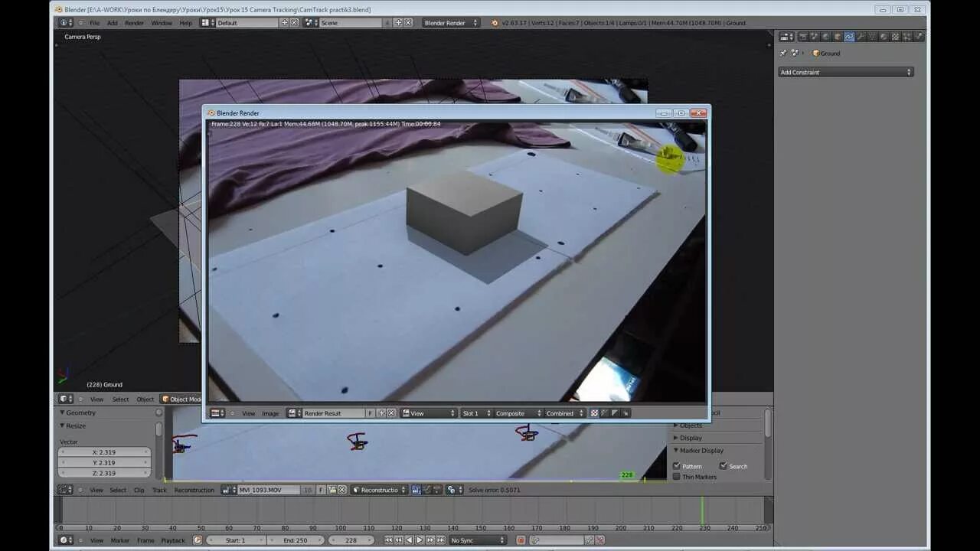Toggle the Pattern checkbox in Marker Display
This screenshot has width=980, height=551.
coord(677,466)
